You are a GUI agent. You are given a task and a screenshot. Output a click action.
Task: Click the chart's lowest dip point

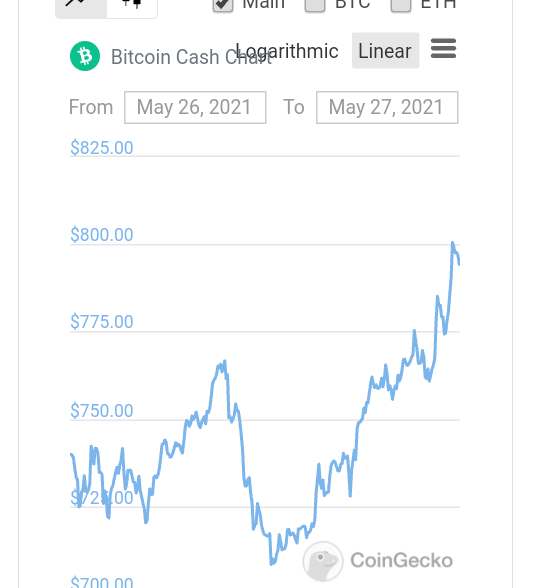(272, 564)
